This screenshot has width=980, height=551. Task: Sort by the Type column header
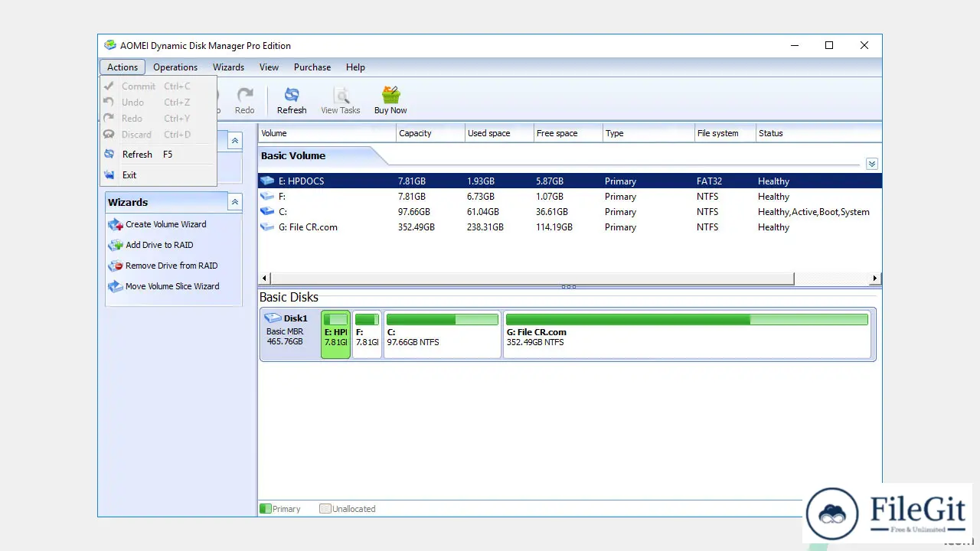tap(648, 133)
